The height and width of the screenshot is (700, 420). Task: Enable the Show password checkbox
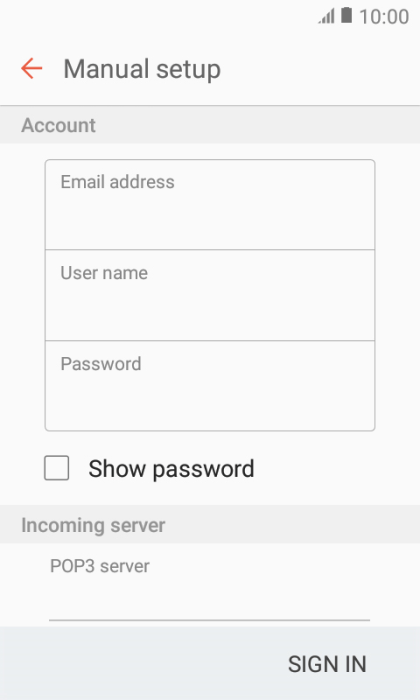[x=57, y=468]
